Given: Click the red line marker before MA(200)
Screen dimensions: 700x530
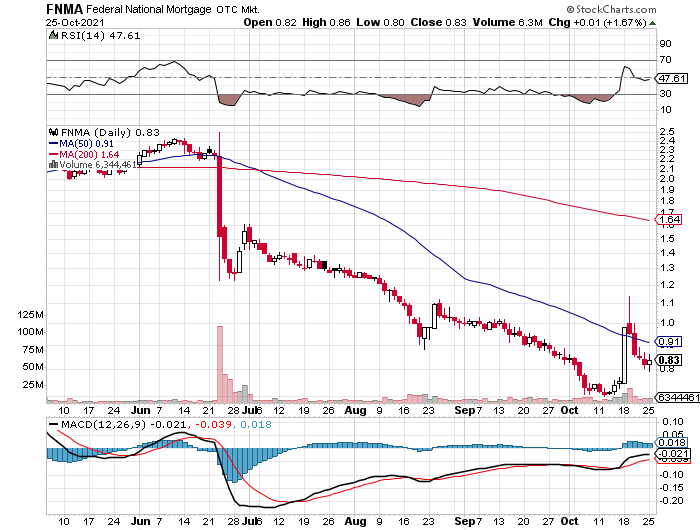Looking at the screenshot, I should click(x=53, y=154).
